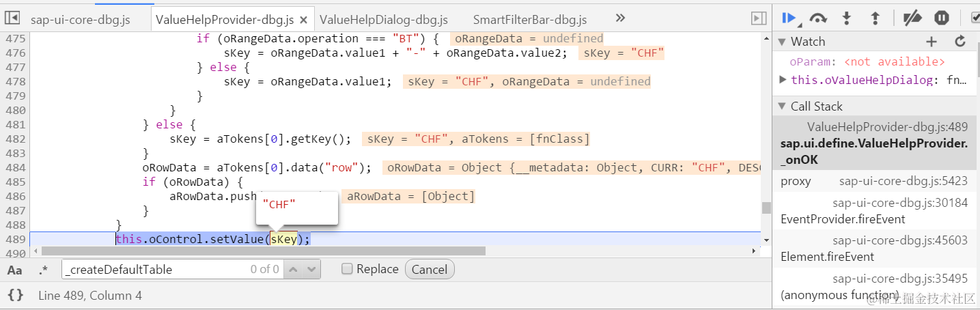
Task: Toggle the debugger sidebar panel icon
Action: [758, 18]
